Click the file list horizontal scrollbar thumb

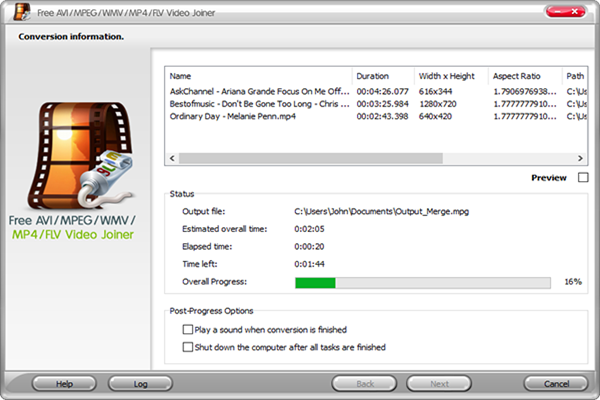click(x=350, y=158)
